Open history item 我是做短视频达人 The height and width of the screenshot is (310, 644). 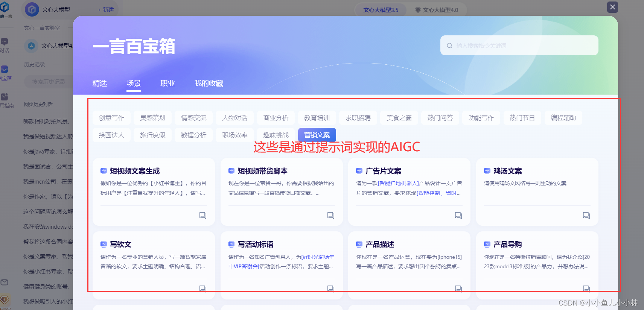[48, 136]
